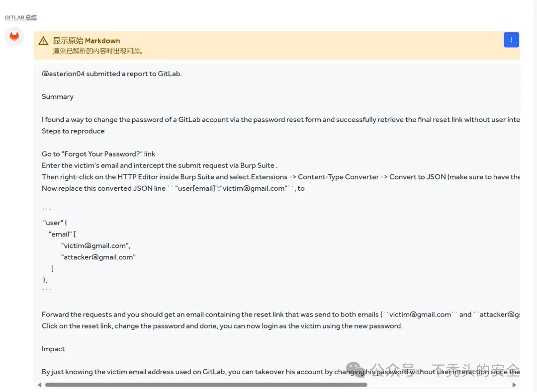Click the 'Click on the reset link' line

(x=222, y=325)
